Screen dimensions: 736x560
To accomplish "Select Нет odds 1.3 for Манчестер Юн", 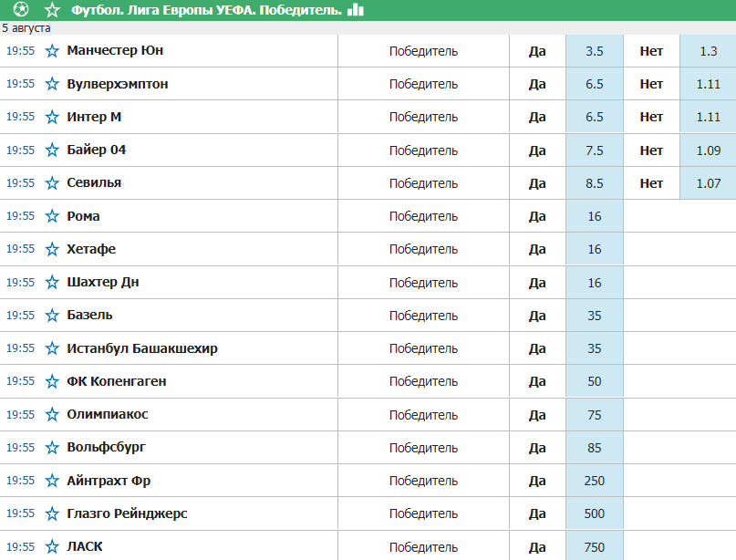I will click(708, 51).
